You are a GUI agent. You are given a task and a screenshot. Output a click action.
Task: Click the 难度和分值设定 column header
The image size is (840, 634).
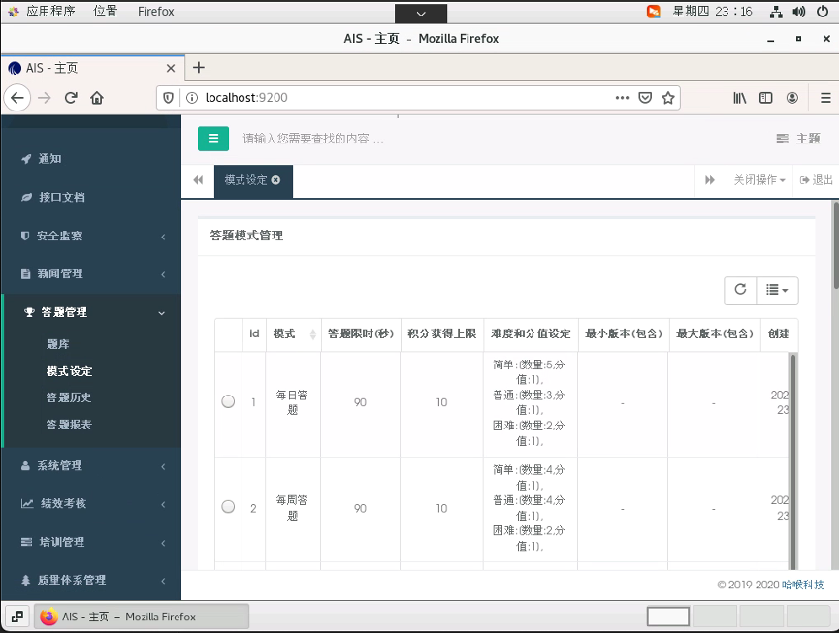(x=531, y=334)
